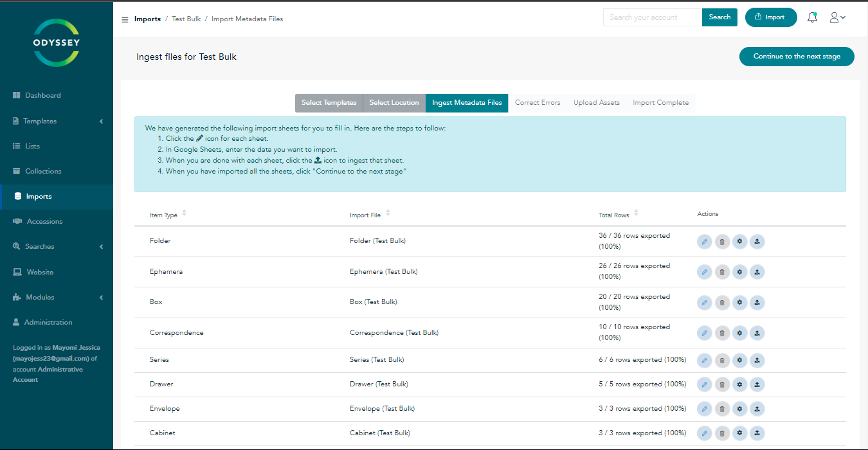
Task: Click the ingest upload icon for Envelope row
Action: click(x=757, y=409)
